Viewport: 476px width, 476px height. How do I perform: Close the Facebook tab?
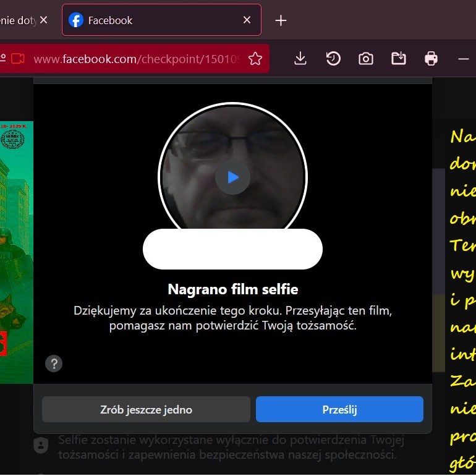247,20
